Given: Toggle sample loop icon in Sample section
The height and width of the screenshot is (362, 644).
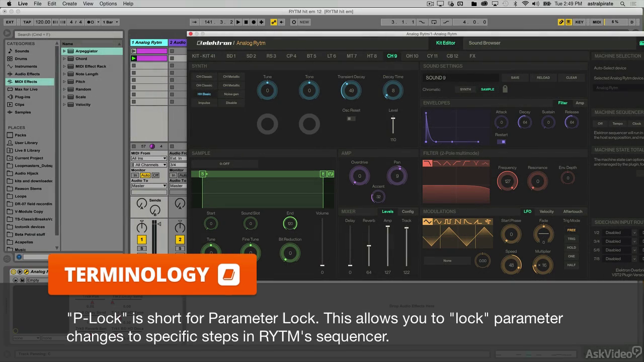Looking at the screenshot, I should coord(331,174).
